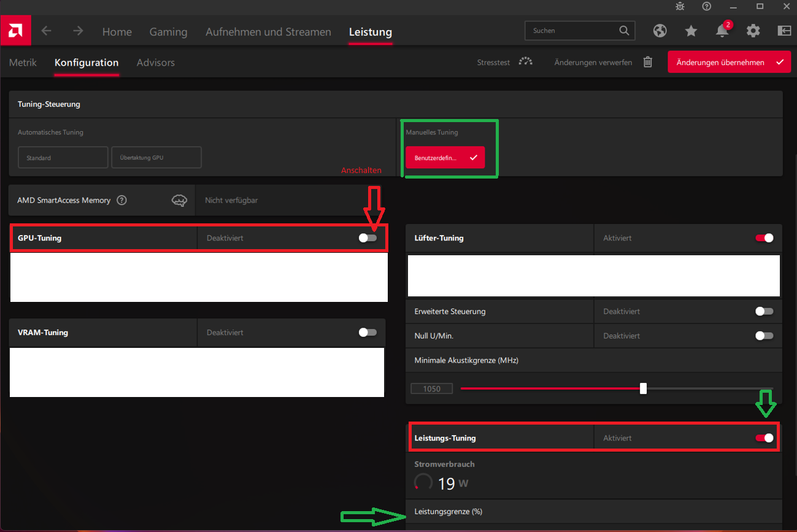Click the help question mark in title bar
This screenshot has height=532, width=797.
click(707, 6)
